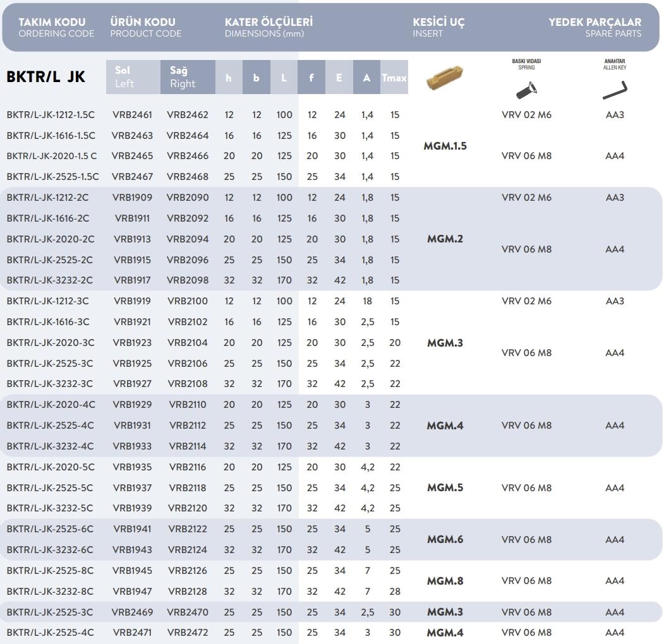
Task: Click MGM.3 label in the VRB2469 row
Action: point(445,612)
